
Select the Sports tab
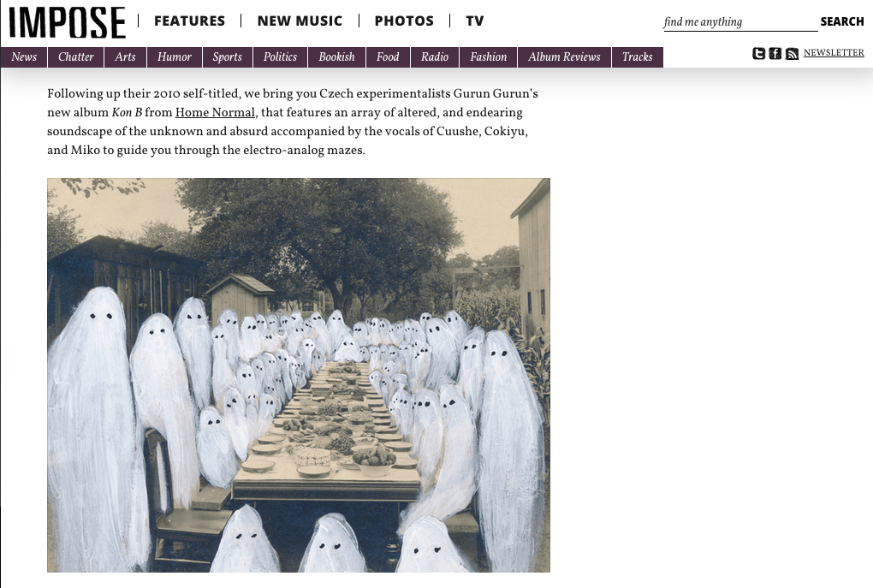pyautogui.click(x=227, y=57)
